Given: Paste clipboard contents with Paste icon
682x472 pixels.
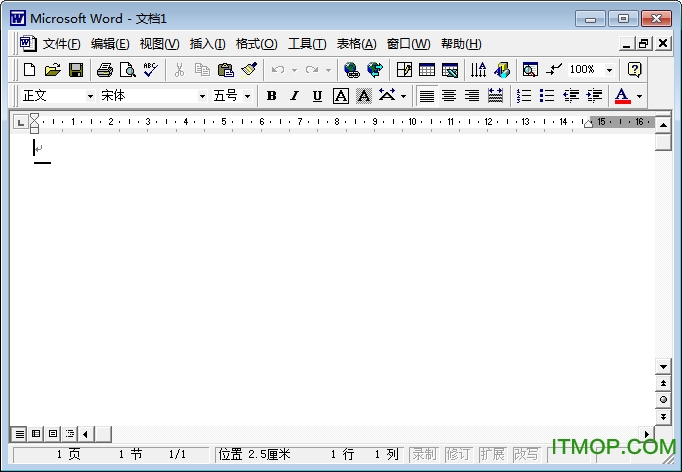Looking at the screenshot, I should pyautogui.click(x=226, y=70).
